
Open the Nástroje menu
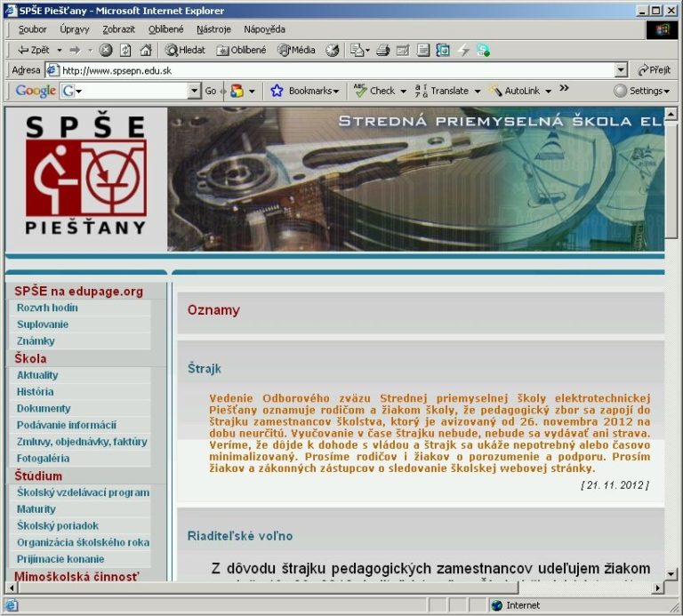coord(213,29)
